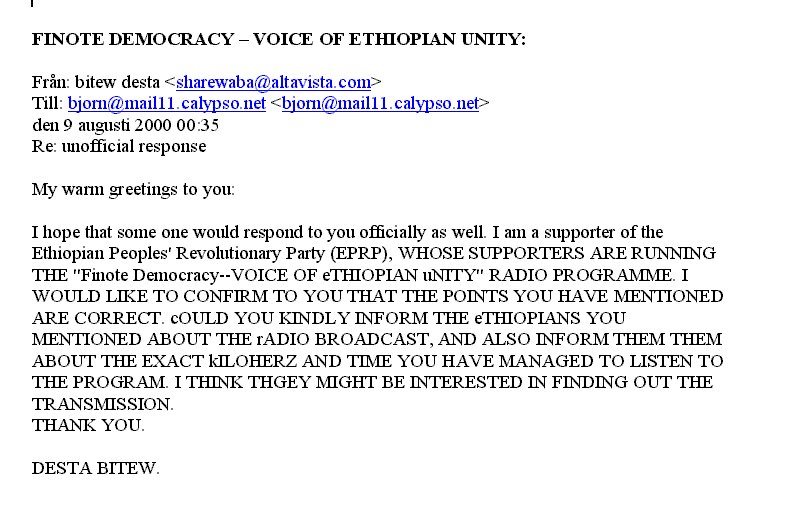Click the bjorn@mail11.calypso.net link inside angle brackets
This screenshot has height=510, width=790.
380,104
